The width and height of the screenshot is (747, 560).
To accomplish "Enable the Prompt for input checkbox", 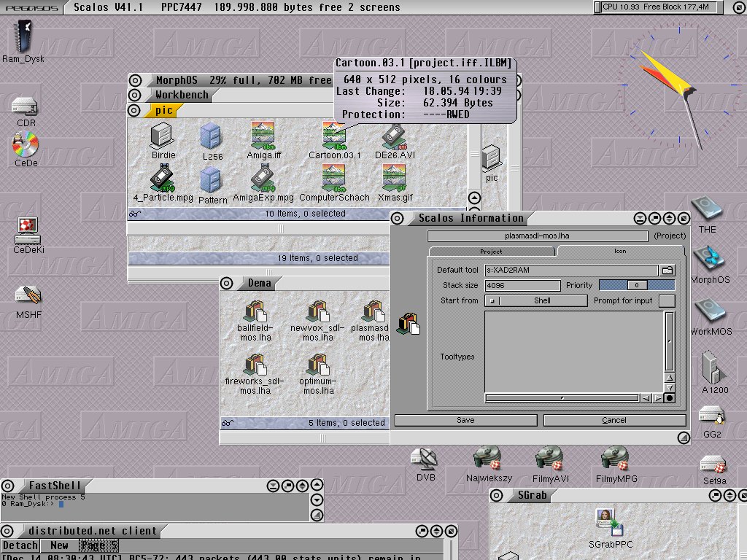I will click(x=667, y=301).
